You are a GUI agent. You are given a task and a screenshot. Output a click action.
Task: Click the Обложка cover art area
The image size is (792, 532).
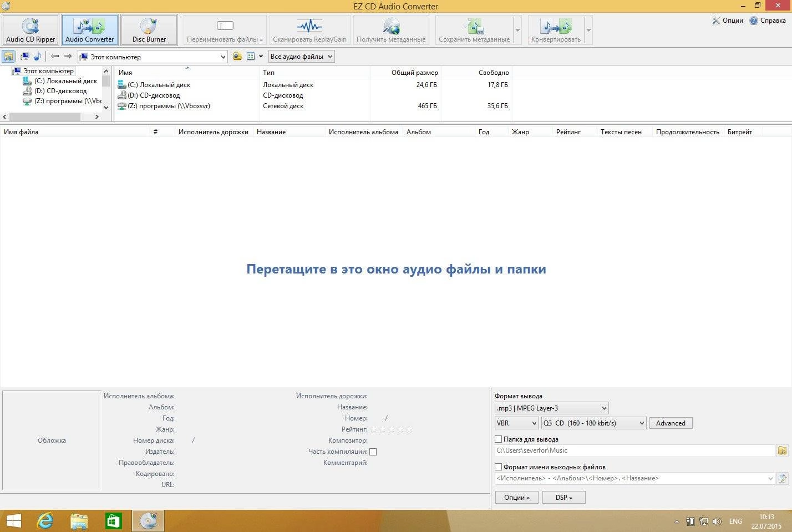[52, 440]
